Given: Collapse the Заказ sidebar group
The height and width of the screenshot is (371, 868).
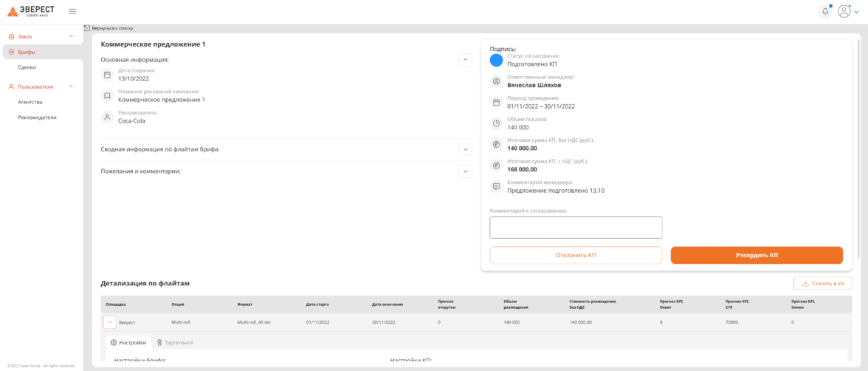Looking at the screenshot, I should coord(71,36).
